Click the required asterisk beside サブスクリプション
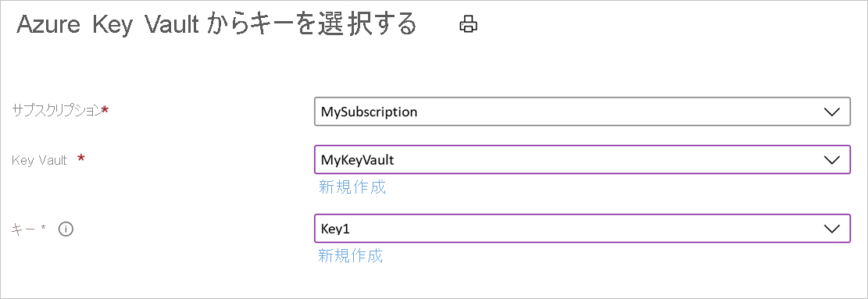The image size is (868, 299). pos(105,109)
